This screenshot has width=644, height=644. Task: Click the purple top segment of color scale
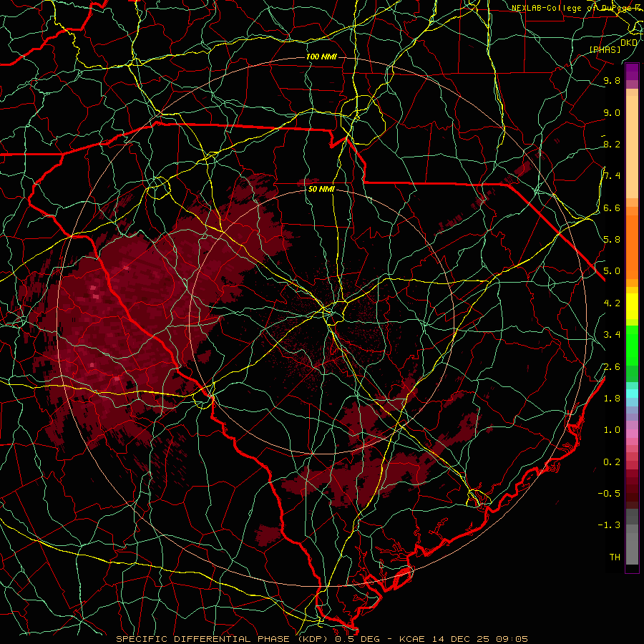point(632,72)
